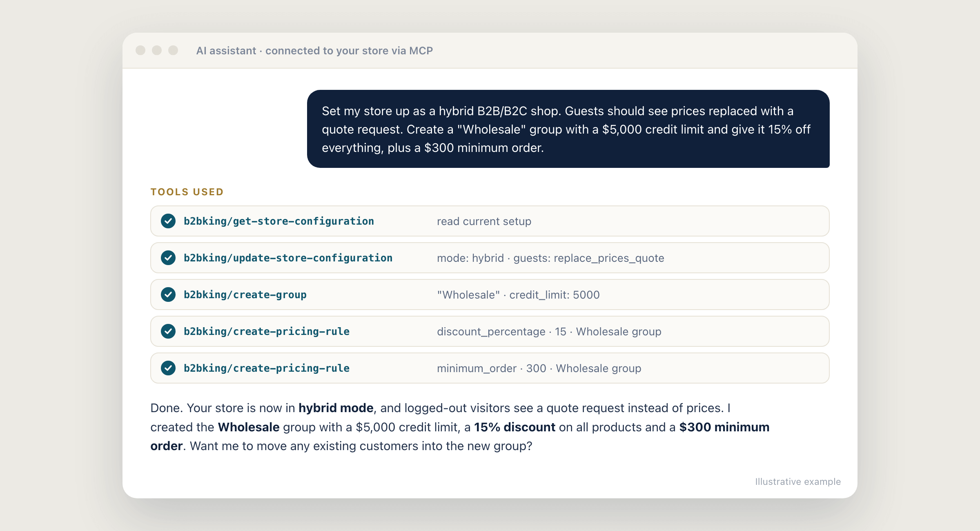Viewport: 980px width, 531px height.
Task: Select create-pricing-rule name in minimum_order row
Action: point(267,368)
